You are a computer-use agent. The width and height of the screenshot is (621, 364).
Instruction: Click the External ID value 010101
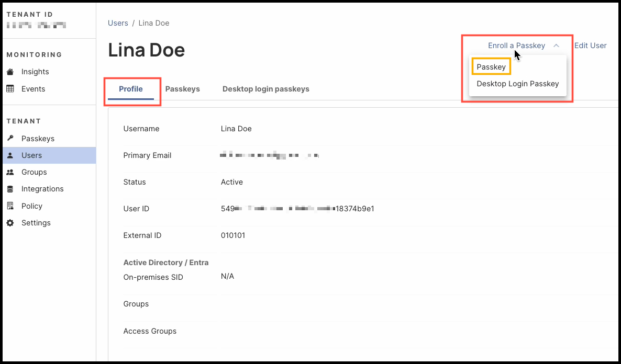(233, 235)
